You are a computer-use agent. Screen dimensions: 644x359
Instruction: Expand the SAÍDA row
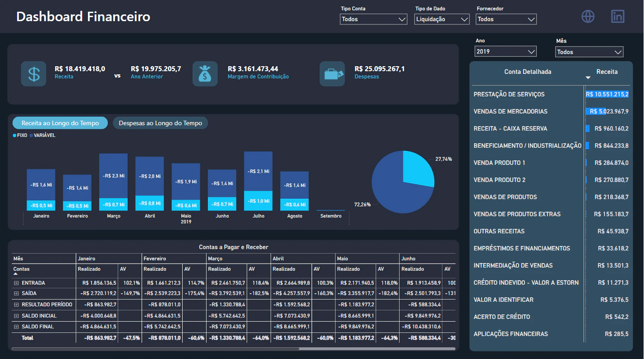tap(16, 294)
